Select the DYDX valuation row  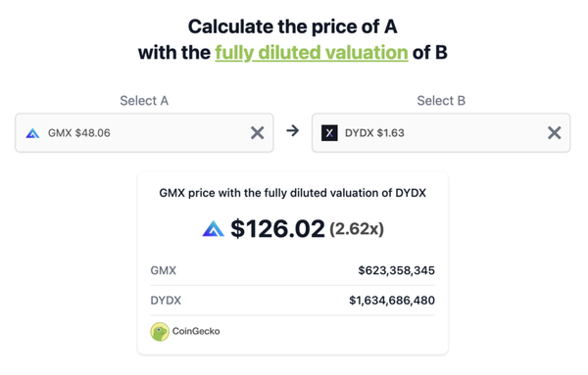click(x=292, y=301)
